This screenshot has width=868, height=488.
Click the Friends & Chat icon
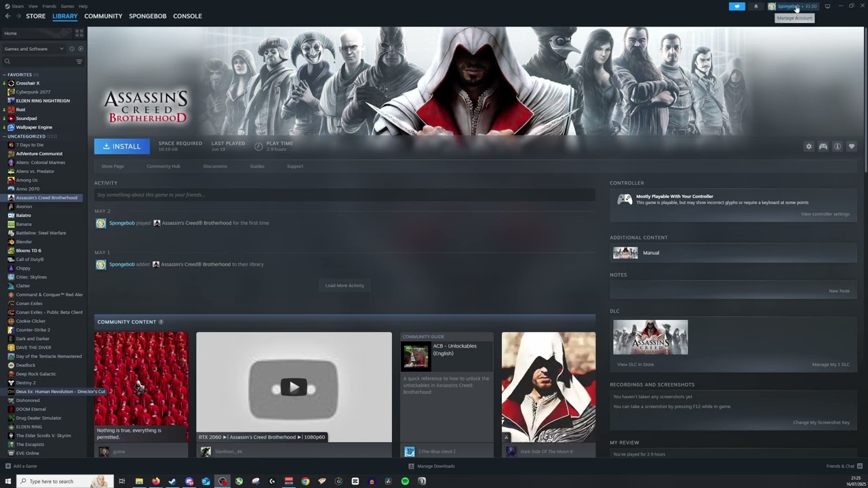click(x=860, y=466)
